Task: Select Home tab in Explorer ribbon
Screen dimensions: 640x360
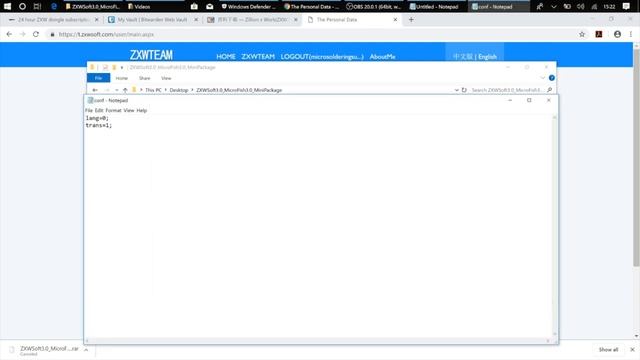Action: [121, 78]
